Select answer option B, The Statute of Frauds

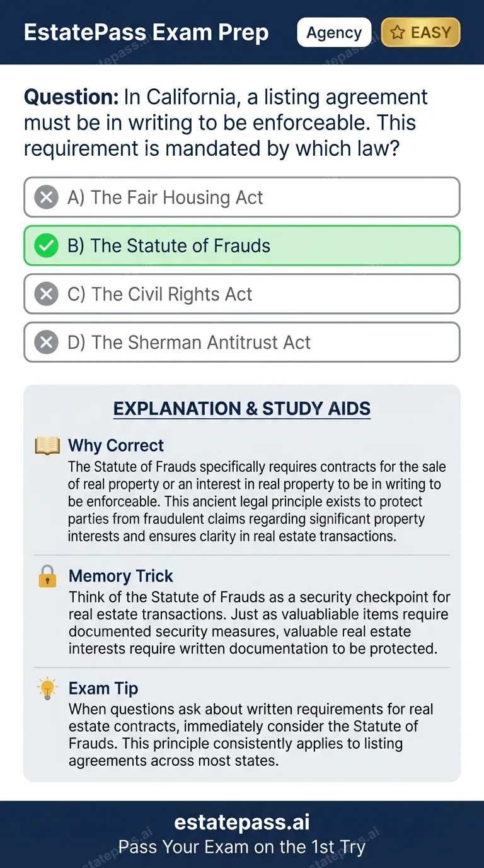click(242, 245)
